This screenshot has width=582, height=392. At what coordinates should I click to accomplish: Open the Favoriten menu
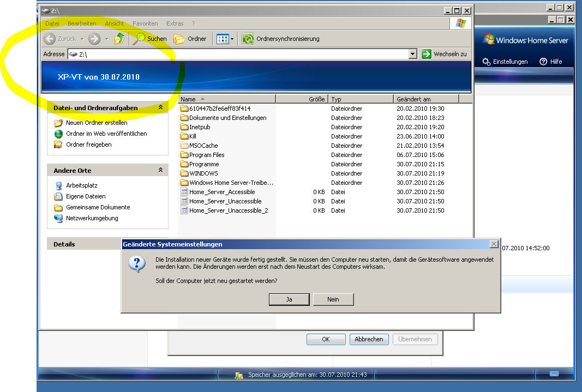pos(145,23)
